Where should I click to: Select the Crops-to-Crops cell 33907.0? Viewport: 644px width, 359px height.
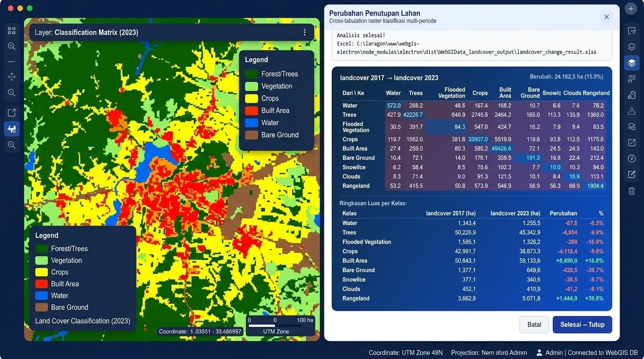point(478,139)
